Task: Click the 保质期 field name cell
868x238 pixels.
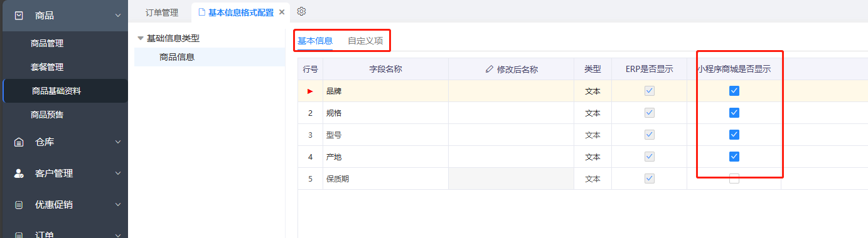Action: [x=385, y=178]
